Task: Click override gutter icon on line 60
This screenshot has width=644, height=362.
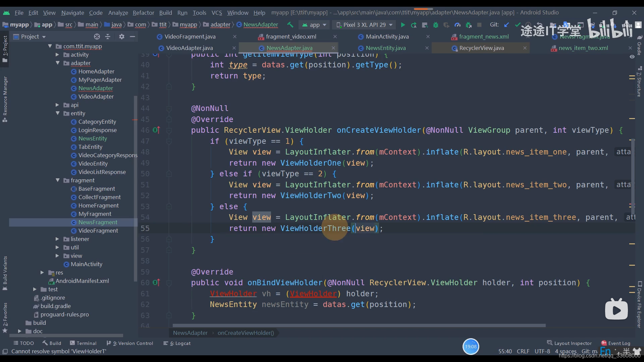Action: (156, 283)
